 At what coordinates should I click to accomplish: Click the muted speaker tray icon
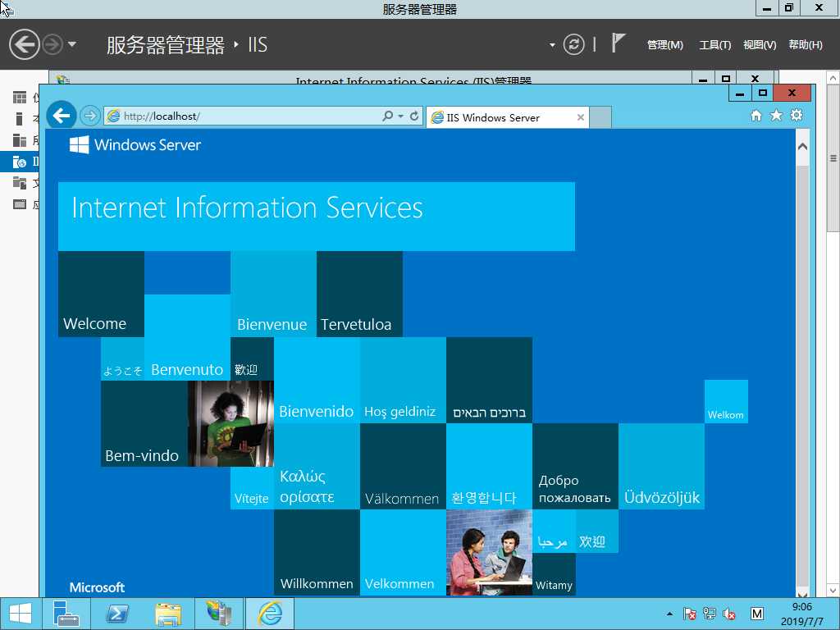pos(728,614)
